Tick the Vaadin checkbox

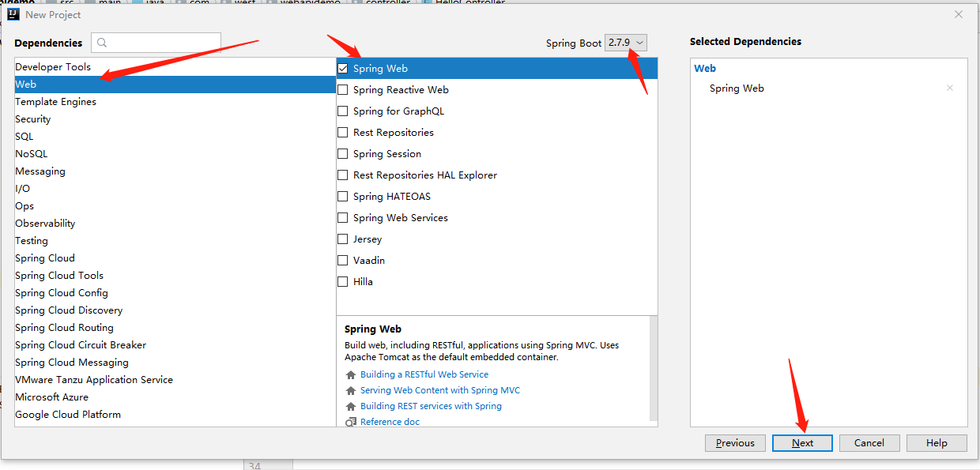click(343, 261)
